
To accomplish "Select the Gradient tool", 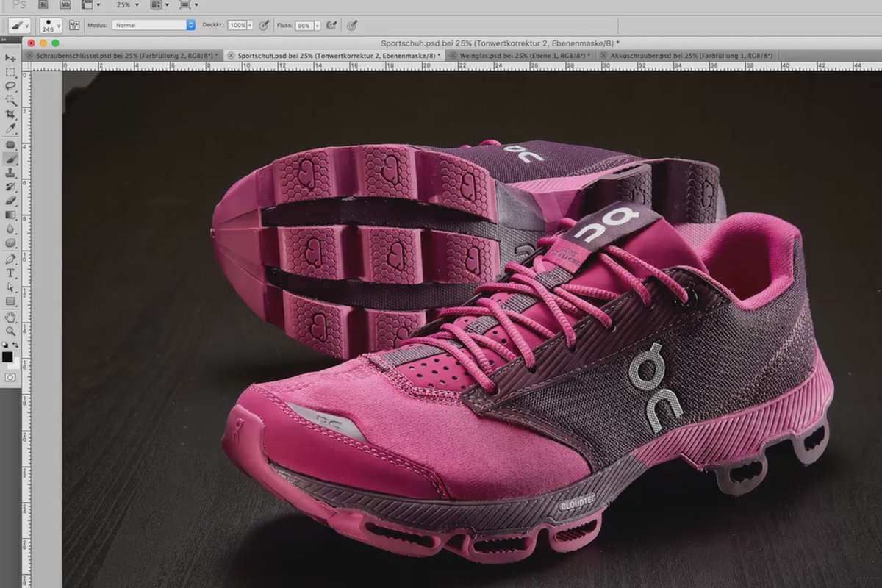I will pos(10,215).
